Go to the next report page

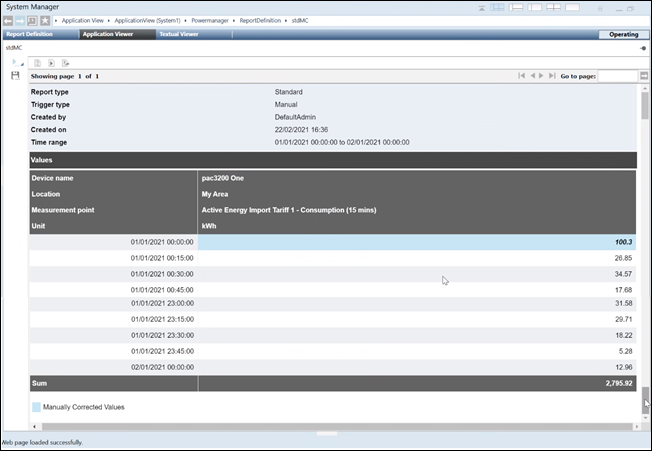tap(541, 76)
